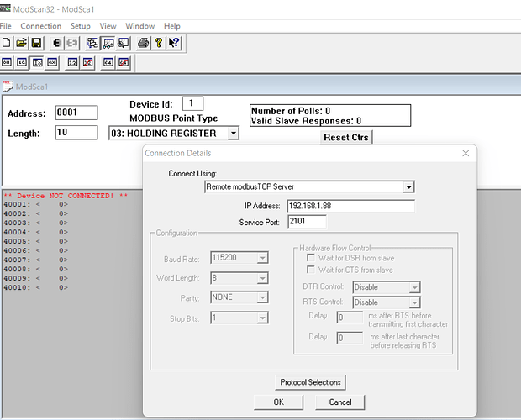521x420 pixels.
Task: Click the 40010 register row
Action: point(35,287)
